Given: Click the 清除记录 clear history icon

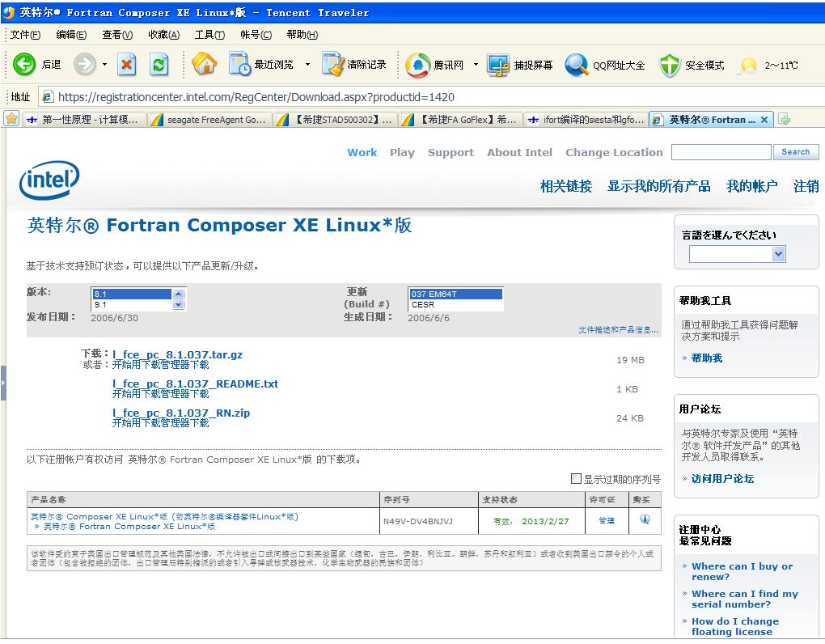Looking at the screenshot, I should coord(332,64).
